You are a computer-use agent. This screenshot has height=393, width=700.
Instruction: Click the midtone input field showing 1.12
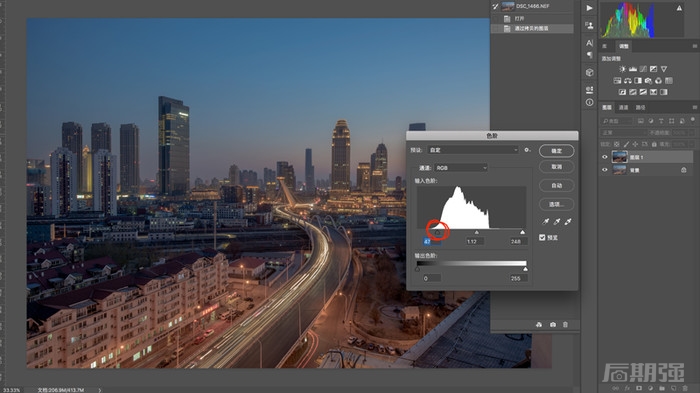[474, 242]
